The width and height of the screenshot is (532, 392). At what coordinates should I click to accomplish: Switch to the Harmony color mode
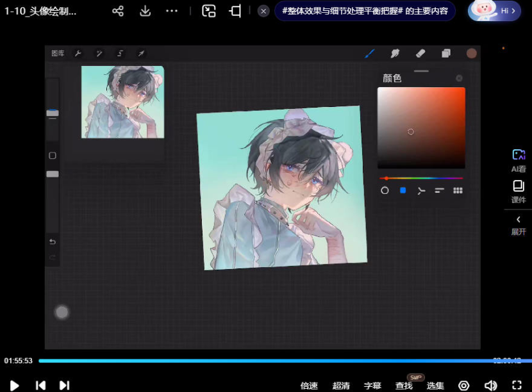click(422, 190)
